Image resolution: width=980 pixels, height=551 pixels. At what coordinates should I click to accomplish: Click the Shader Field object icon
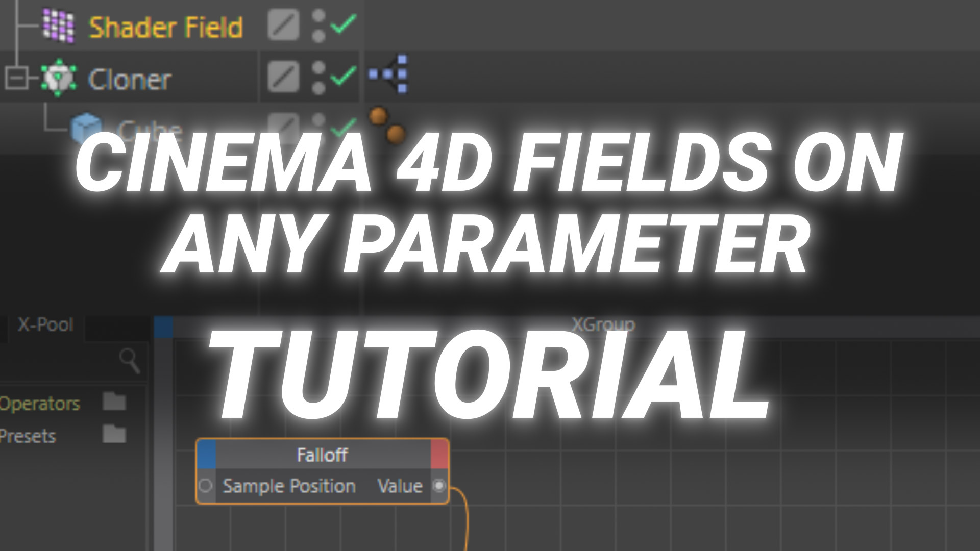coord(58,26)
